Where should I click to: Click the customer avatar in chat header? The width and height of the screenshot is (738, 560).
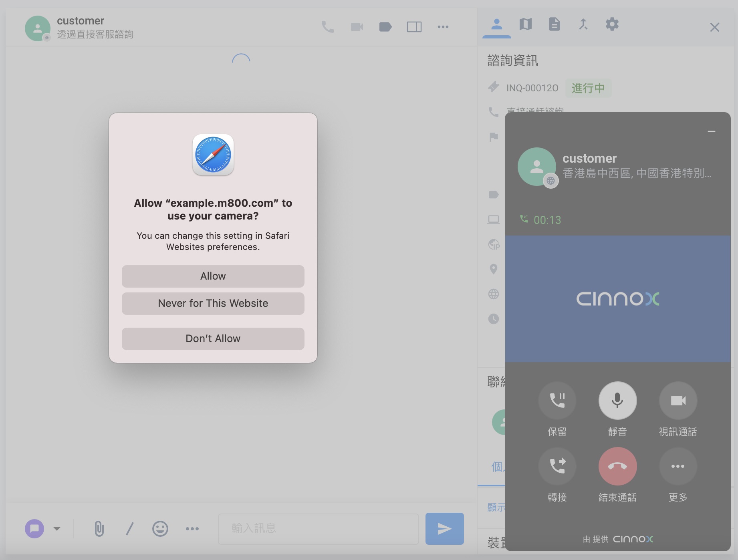[x=38, y=28]
